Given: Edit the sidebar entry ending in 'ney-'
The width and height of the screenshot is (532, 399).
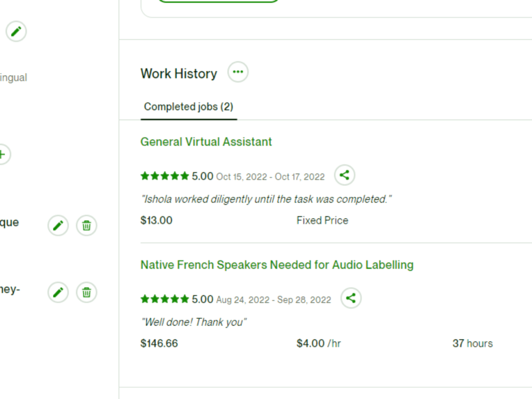Looking at the screenshot, I should [x=58, y=292].
